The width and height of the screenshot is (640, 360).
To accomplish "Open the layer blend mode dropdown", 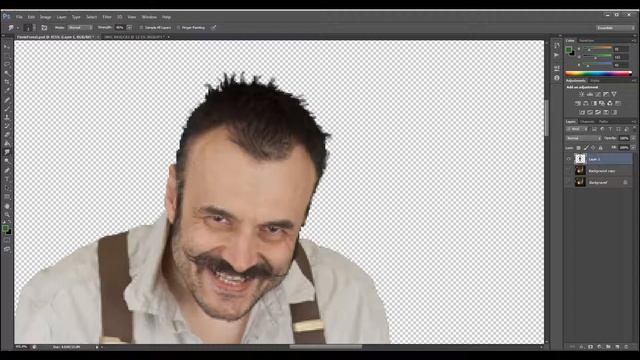I will (584, 138).
